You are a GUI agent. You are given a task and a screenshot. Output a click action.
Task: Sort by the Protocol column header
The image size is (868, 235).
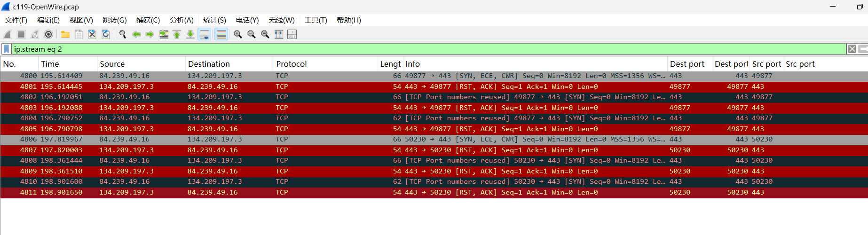[x=326, y=64]
